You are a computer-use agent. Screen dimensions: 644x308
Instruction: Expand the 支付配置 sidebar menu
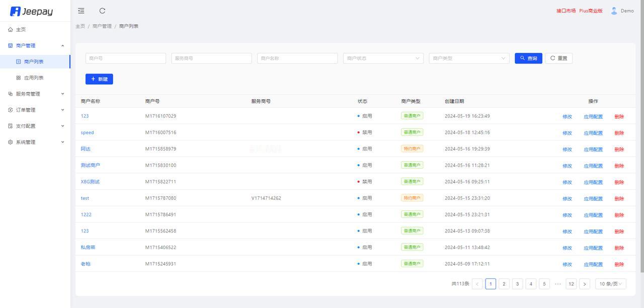[x=35, y=126]
